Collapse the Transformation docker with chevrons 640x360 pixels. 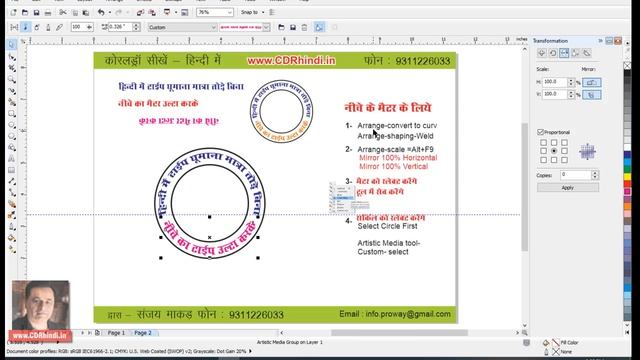click(600, 41)
